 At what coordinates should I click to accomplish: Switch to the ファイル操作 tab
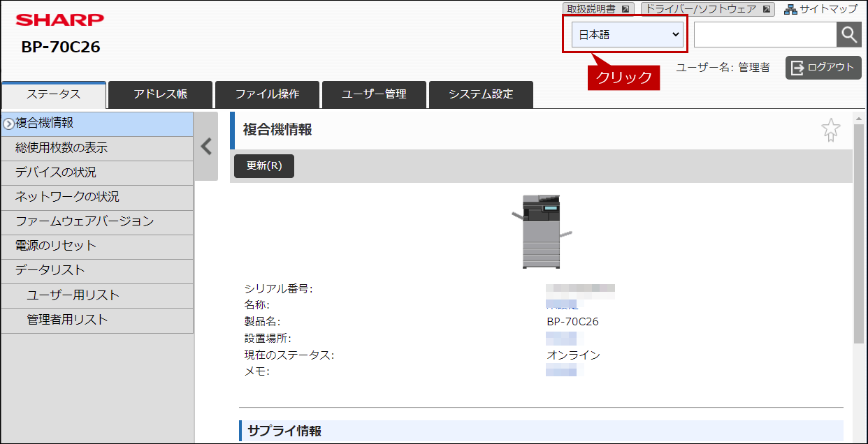pos(267,94)
